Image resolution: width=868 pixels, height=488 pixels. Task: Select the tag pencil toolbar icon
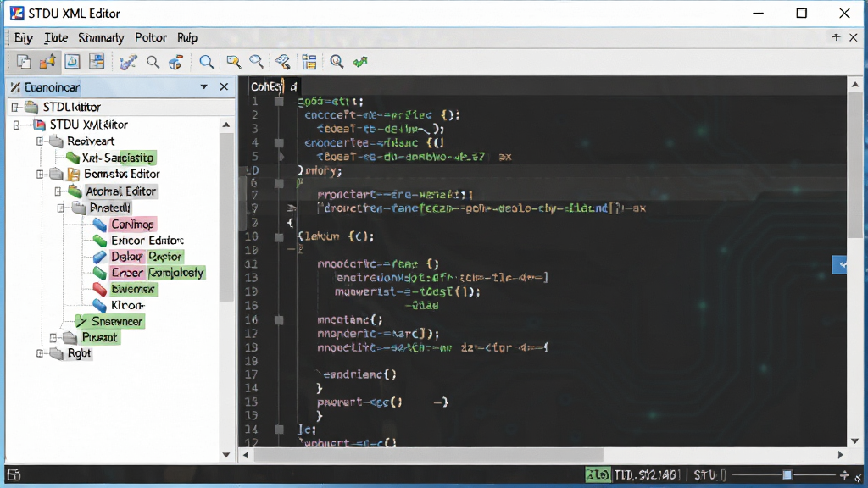282,62
